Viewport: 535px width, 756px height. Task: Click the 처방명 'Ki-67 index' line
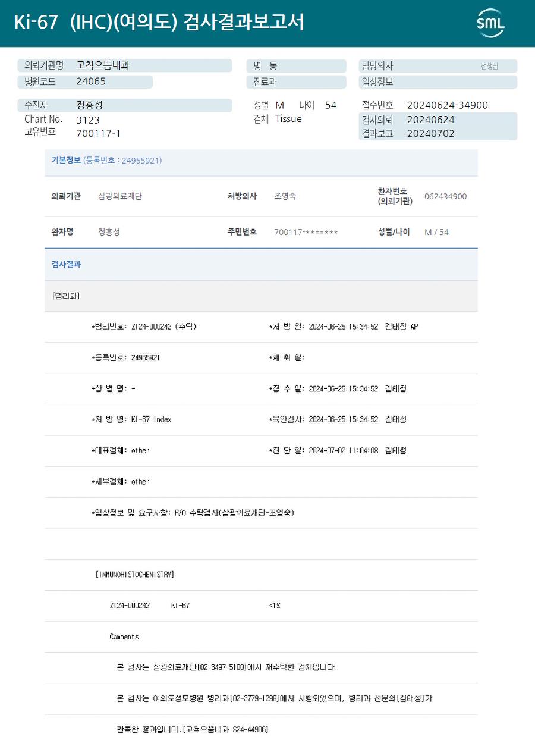131,419
